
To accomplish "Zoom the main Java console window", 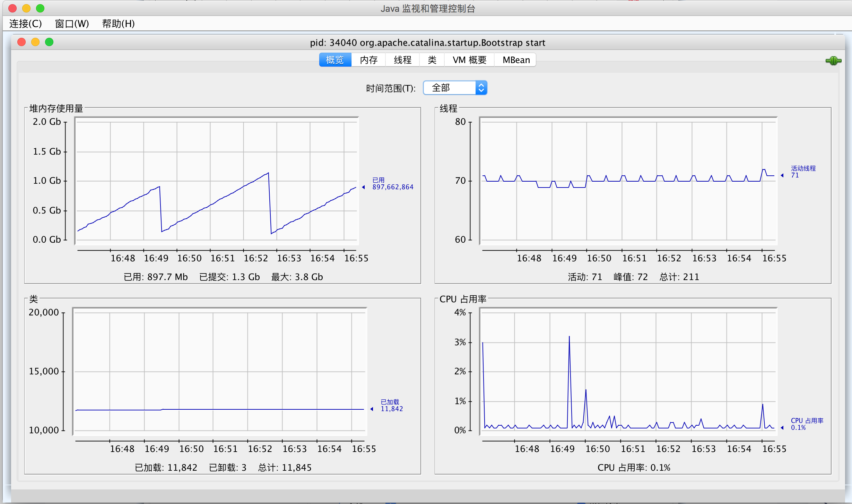I will 40,8.
